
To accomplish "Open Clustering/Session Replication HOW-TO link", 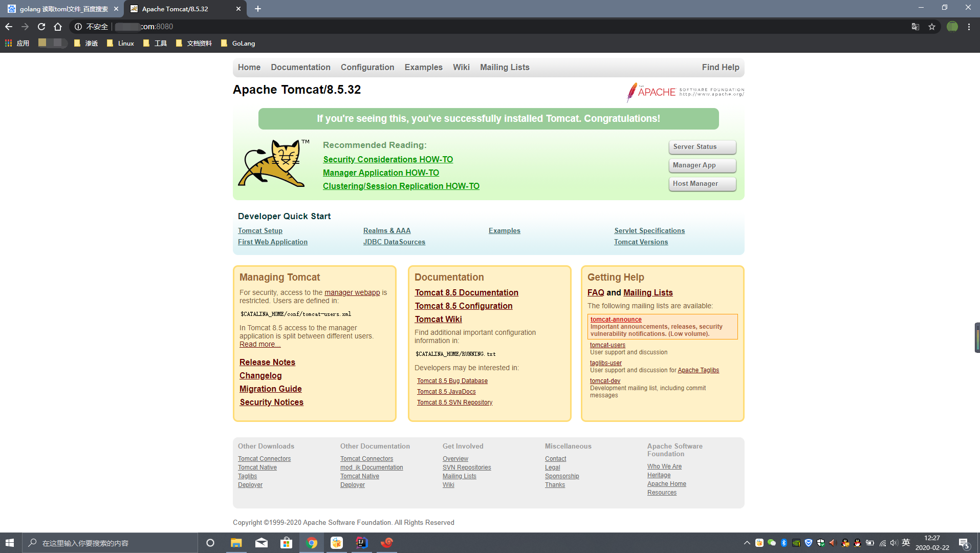I will pos(401,186).
